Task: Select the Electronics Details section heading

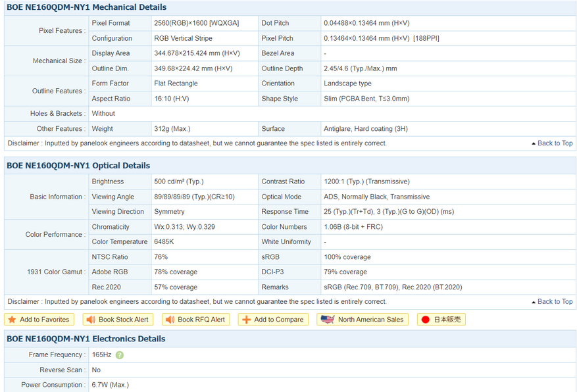Action: pos(86,339)
